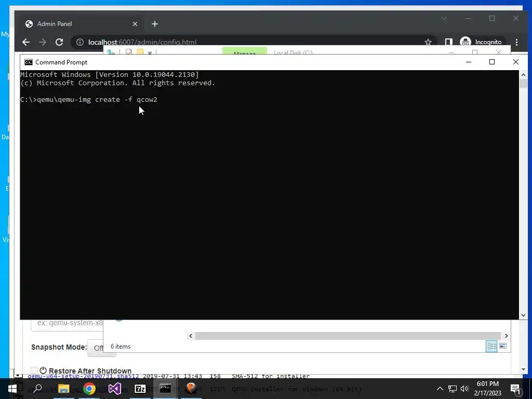532x399 pixels.
Task: Click the Chrome back arrow
Action: (x=26, y=42)
